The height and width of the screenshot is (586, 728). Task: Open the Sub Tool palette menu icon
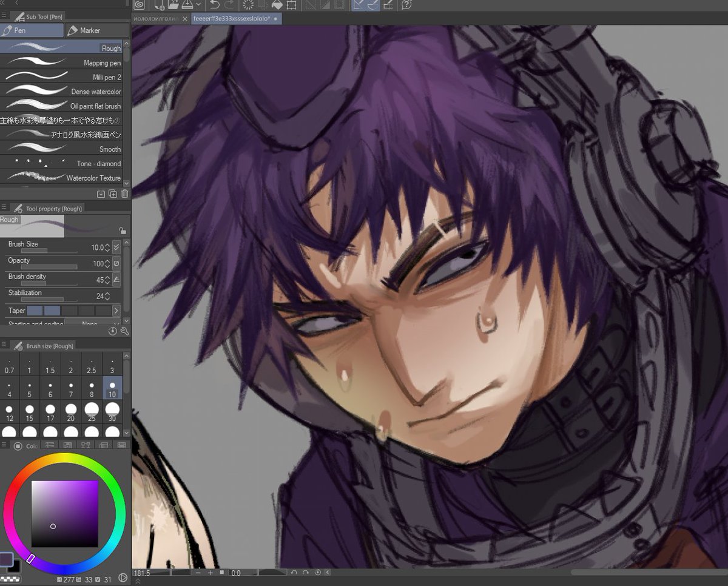coord(4,16)
